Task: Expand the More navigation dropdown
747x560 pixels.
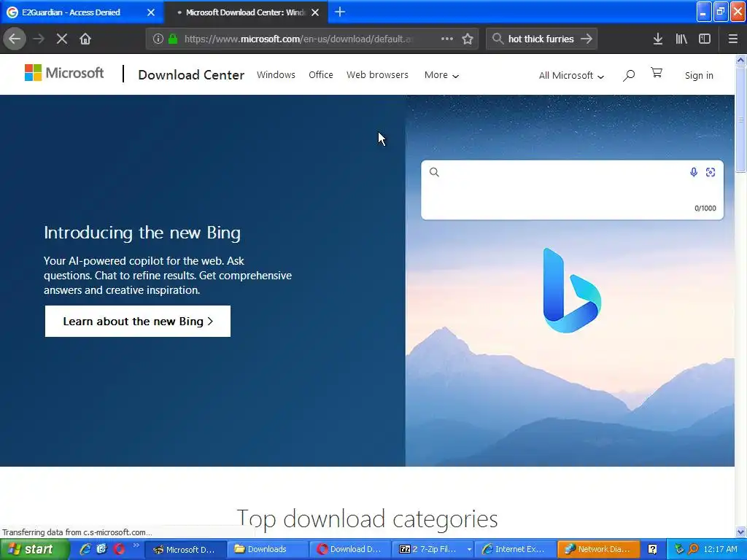Action: tap(441, 75)
